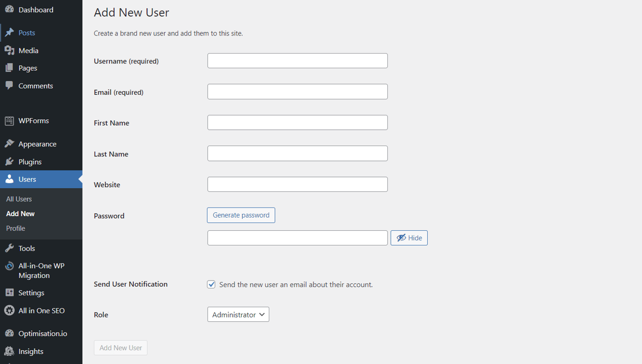Open Comments via speech bubble icon

tap(9, 86)
